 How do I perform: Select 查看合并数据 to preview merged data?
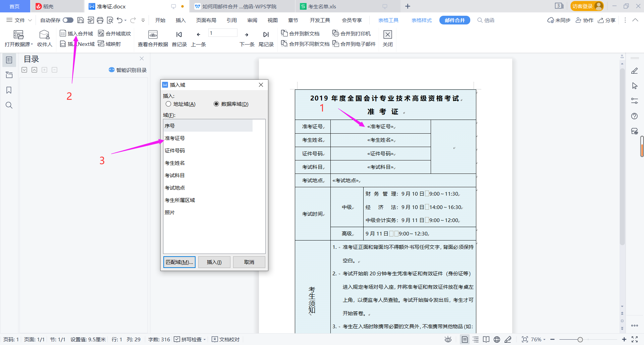(x=153, y=38)
